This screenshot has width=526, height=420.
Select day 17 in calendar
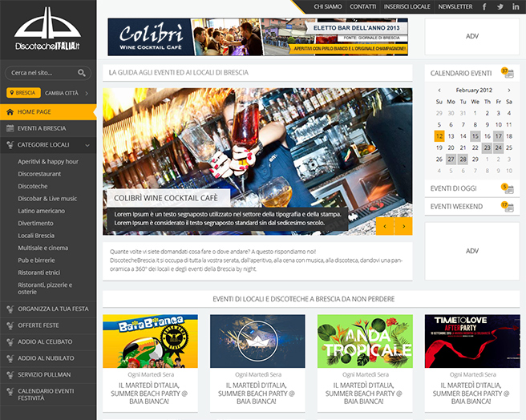click(499, 136)
